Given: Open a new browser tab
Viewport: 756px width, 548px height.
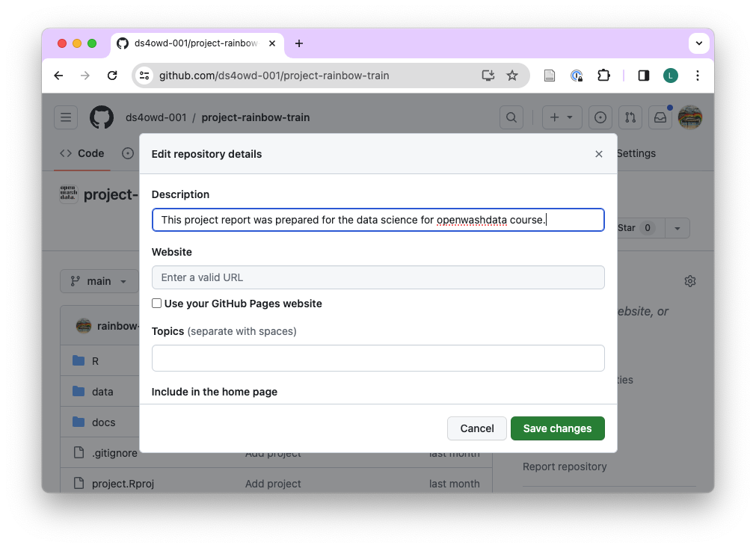Looking at the screenshot, I should click(x=299, y=43).
